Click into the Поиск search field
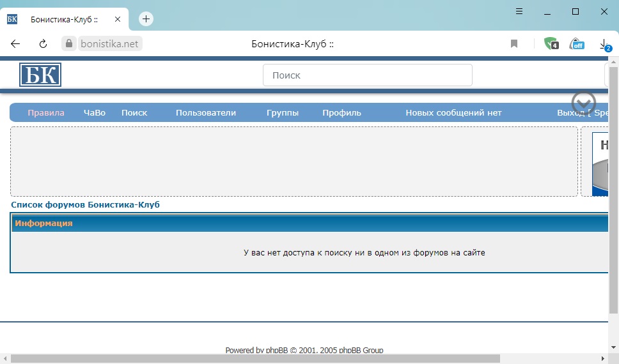Image resolution: width=619 pixels, height=364 pixels. (x=367, y=75)
